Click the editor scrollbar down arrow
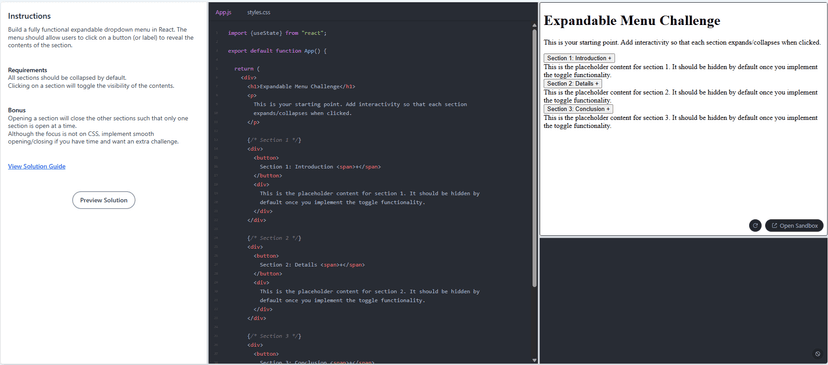Image resolution: width=828 pixels, height=365 pixels. click(534, 360)
